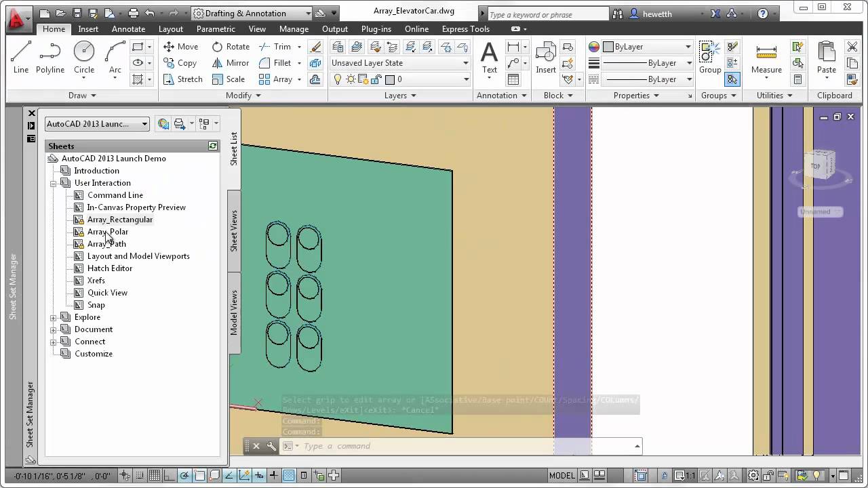The image size is (868, 488).
Task: Refresh the Sheets list icon
Action: [213, 146]
